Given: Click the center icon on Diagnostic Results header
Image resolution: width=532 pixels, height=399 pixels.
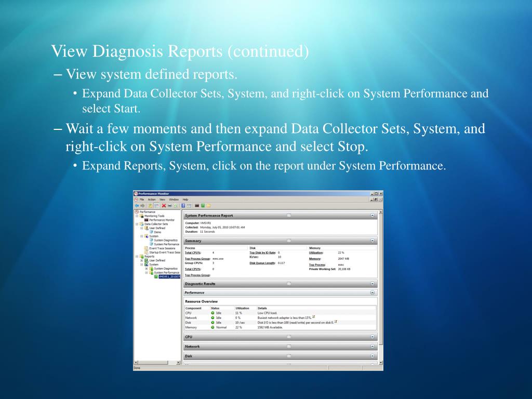Looking at the screenshot, I should coord(289,284).
